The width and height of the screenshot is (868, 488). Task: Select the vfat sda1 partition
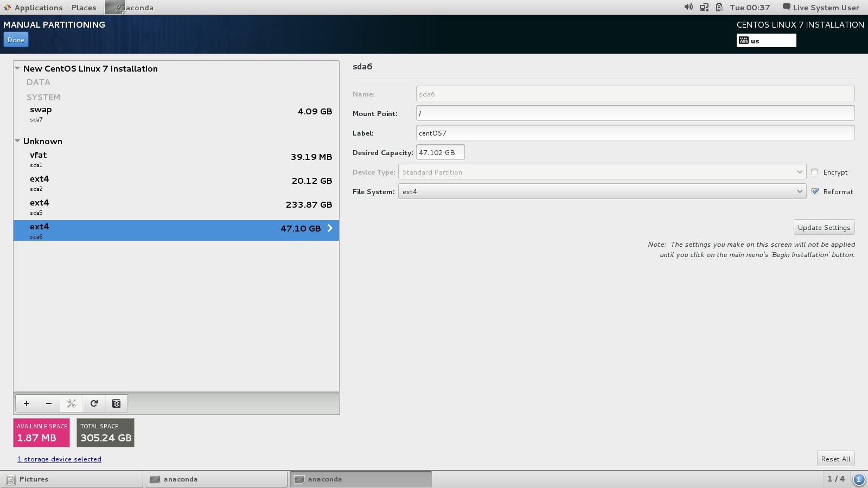176,159
